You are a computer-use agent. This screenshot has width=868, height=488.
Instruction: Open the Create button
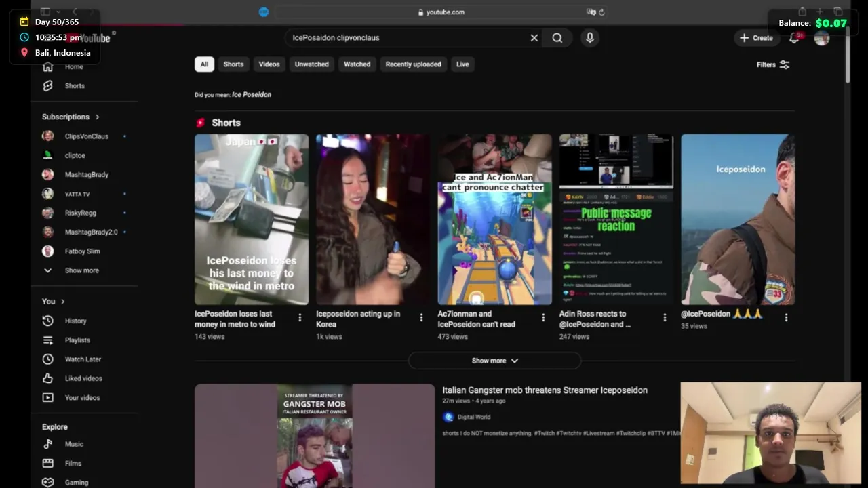click(x=756, y=38)
